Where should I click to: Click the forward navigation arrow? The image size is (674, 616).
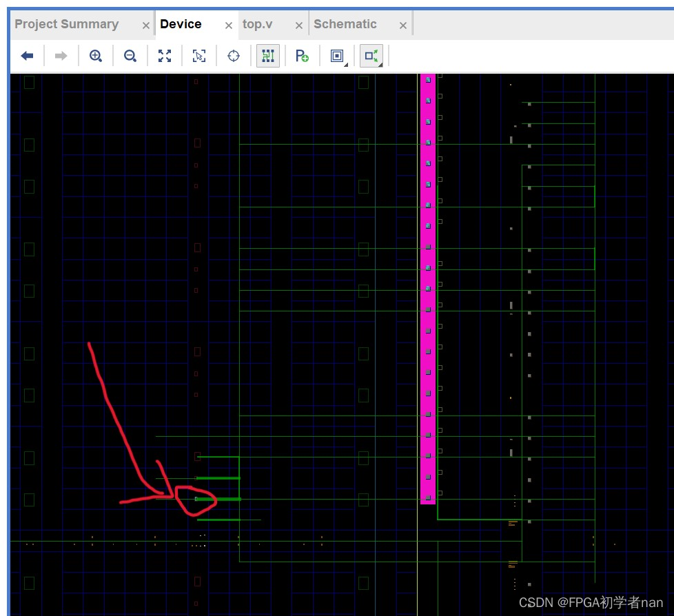pyautogui.click(x=61, y=56)
